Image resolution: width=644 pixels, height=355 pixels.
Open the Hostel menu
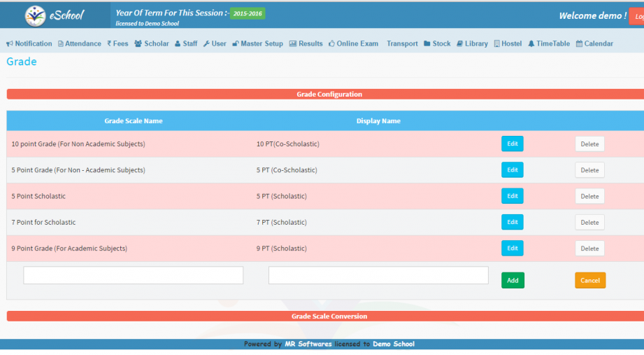[x=508, y=43]
